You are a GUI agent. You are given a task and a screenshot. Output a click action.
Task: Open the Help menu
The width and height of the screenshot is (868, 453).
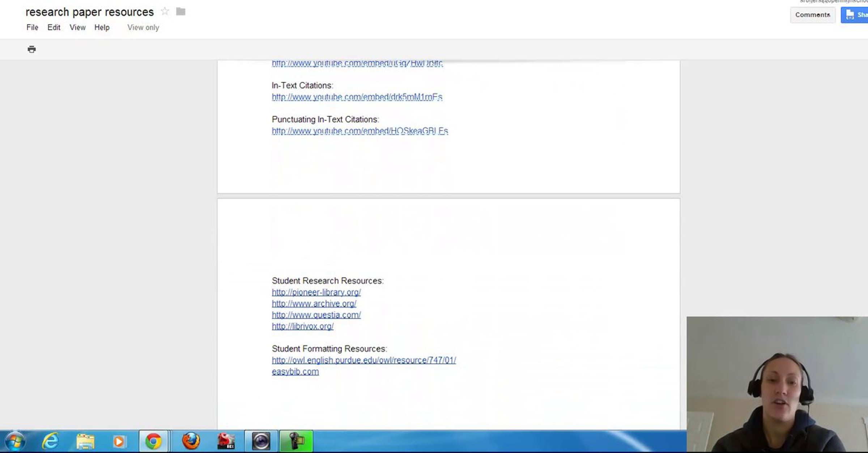[102, 27]
